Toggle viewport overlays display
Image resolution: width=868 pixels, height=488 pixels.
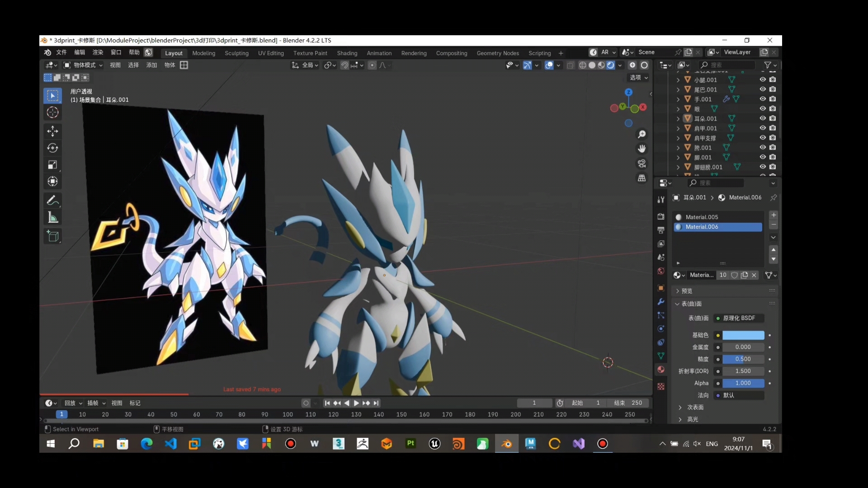pyautogui.click(x=549, y=65)
